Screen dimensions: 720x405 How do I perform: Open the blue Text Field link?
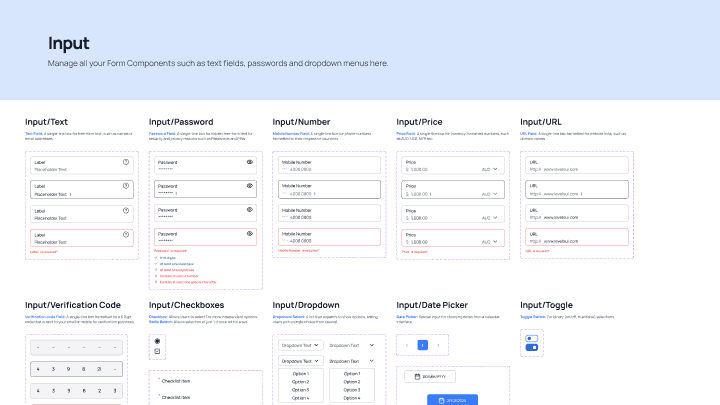click(x=34, y=134)
